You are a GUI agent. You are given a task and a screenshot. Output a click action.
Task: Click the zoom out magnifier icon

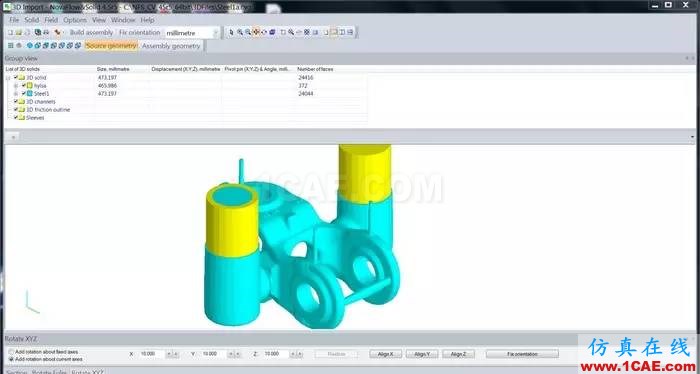click(248, 32)
